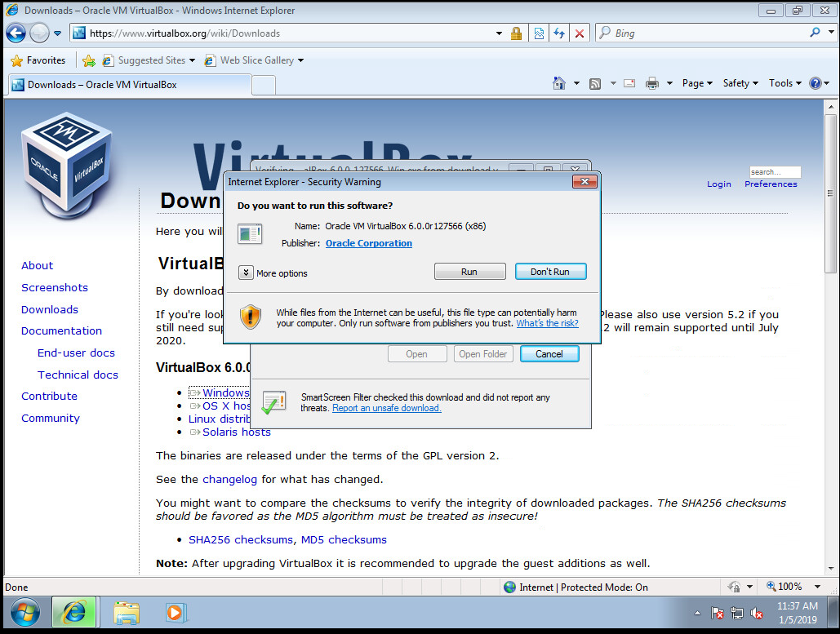Image resolution: width=840 pixels, height=634 pixels.
Task: Click the zoom level 100% button
Action: coord(784,587)
